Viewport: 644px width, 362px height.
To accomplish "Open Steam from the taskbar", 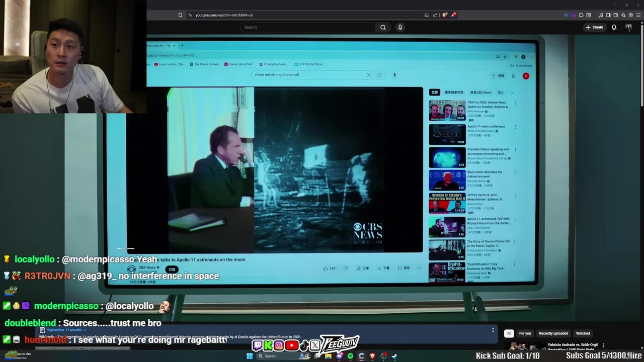I will 394,356.
